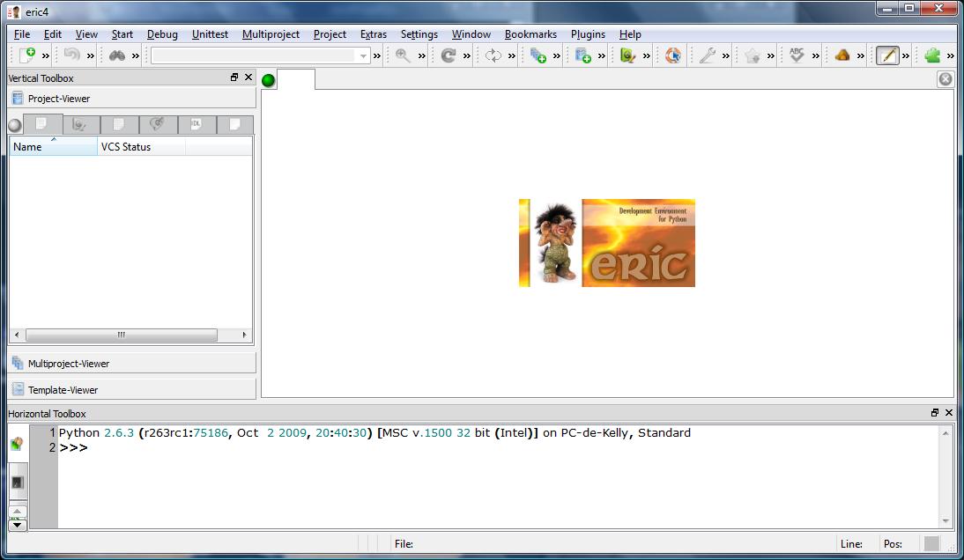Click the grey VCS status ball indicator
This screenshot has width=964, height=560.
pyautogui.click(x=15, y=125)
